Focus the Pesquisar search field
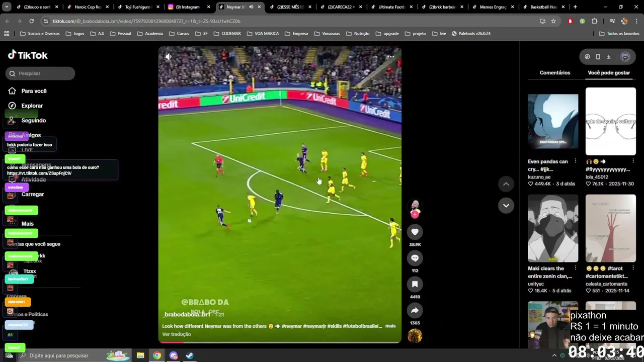The height and width of the screenshot is (362, 644). (x=40, y=73)
